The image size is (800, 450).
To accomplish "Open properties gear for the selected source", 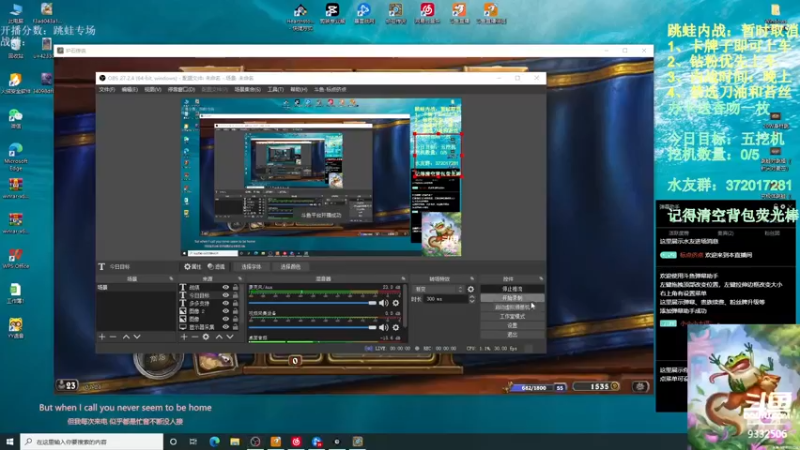I will point(192,267).
